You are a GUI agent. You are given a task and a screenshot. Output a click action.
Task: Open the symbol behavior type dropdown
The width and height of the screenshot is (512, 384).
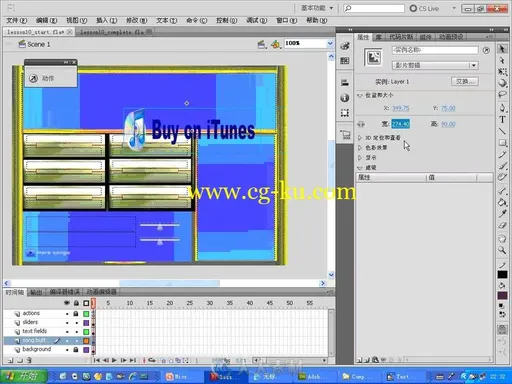pos(473,65)
